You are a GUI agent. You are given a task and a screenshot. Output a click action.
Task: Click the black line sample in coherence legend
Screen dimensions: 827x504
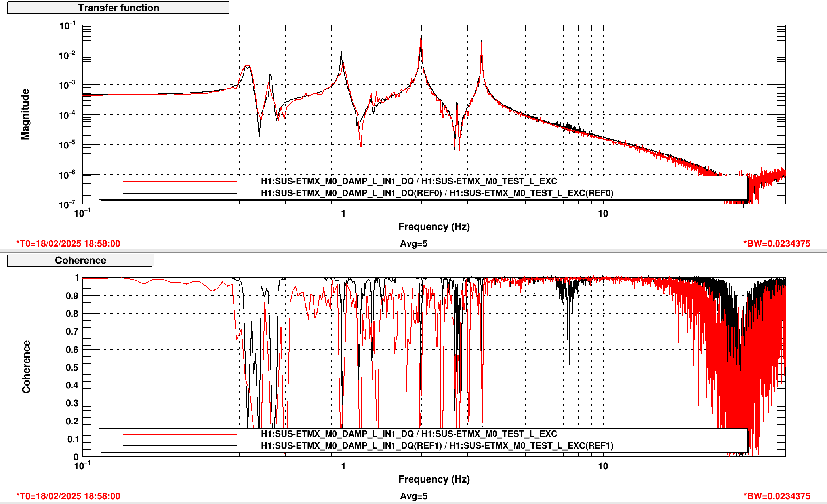tap(180, 446)
